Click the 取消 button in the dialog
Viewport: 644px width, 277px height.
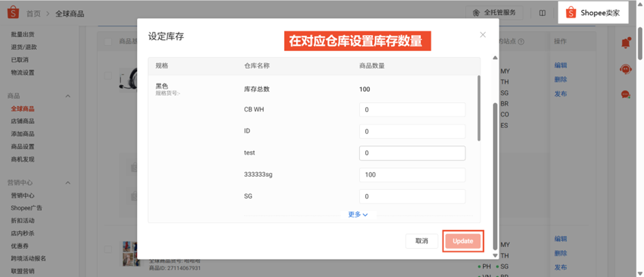422,241
